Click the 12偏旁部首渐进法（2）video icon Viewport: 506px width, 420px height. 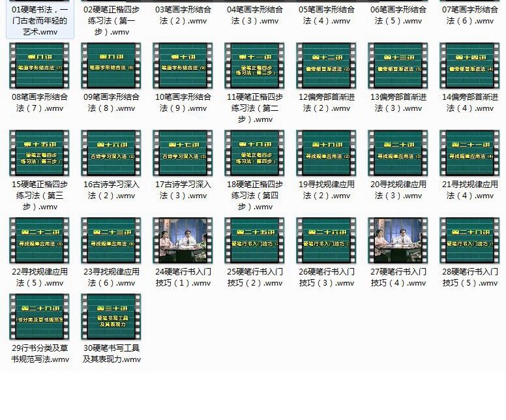coord(326,66)
